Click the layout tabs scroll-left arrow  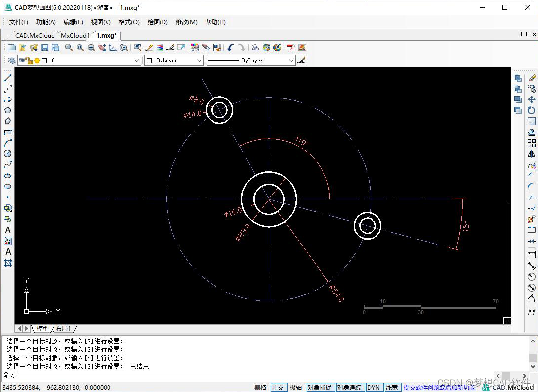click(19, 329)
